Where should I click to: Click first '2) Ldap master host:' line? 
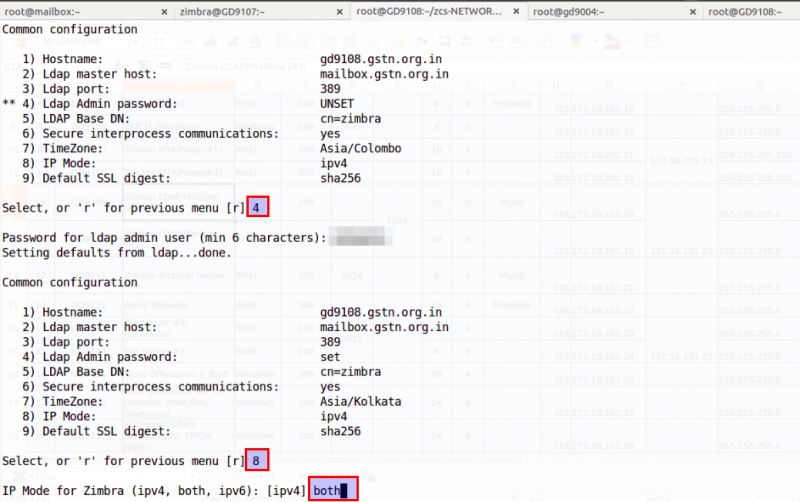click(89, 74)
